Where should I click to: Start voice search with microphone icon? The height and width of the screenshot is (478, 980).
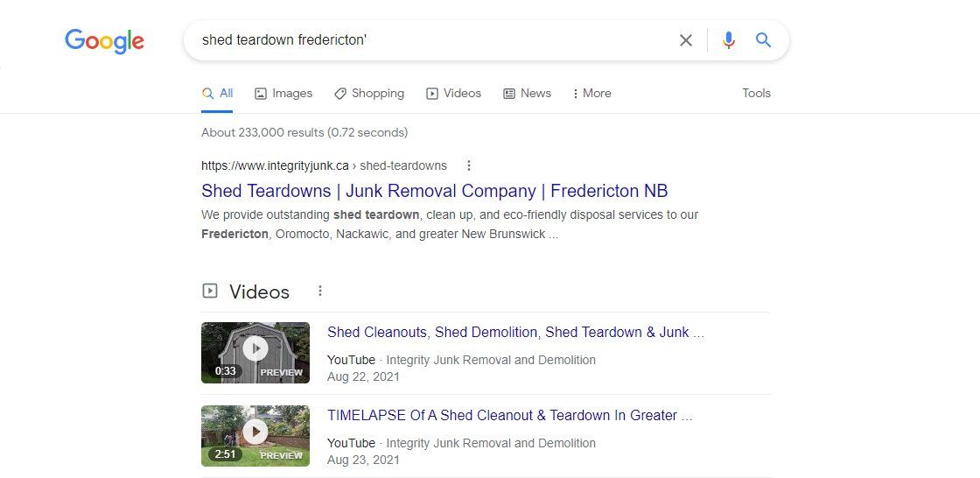coord(728,40)
